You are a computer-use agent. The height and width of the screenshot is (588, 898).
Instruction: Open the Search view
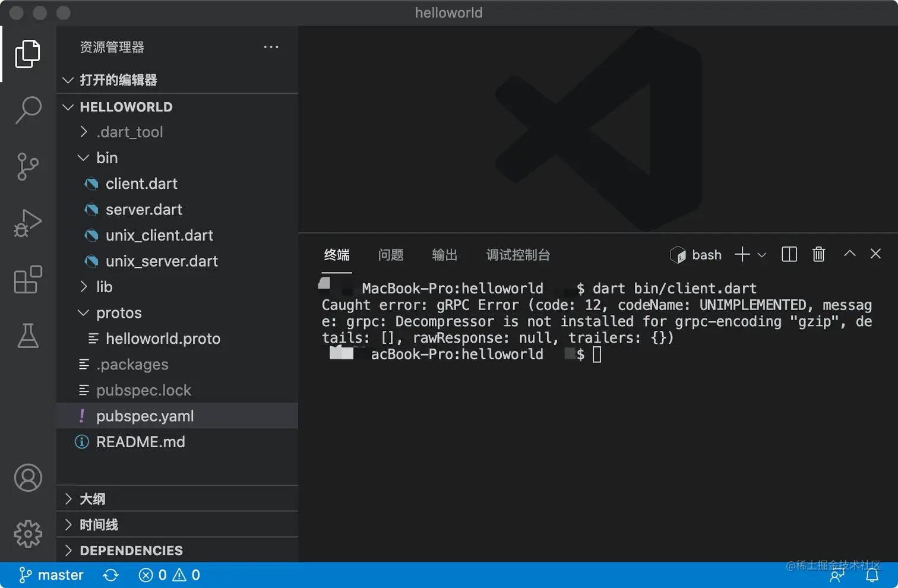27,110
